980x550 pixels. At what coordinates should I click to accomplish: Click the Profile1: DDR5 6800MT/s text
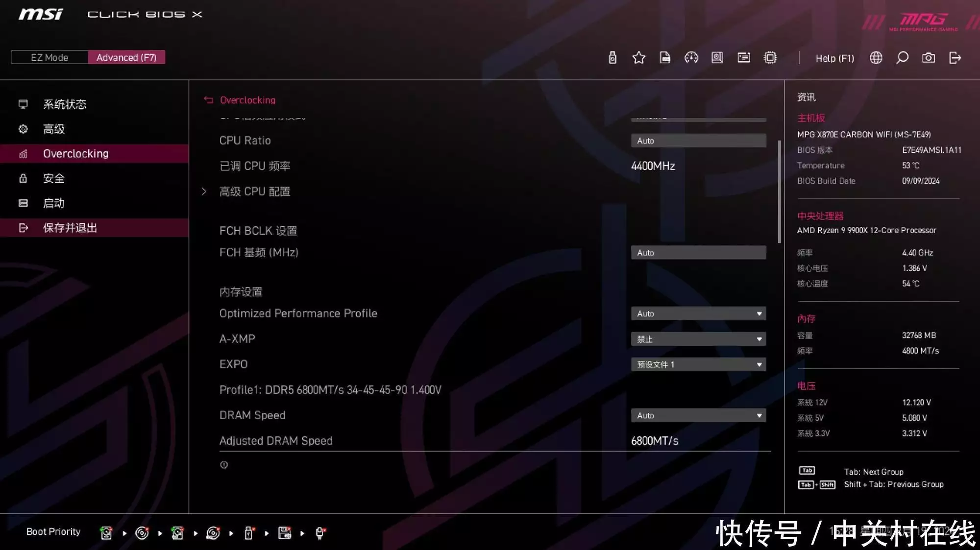click(330, 390)
